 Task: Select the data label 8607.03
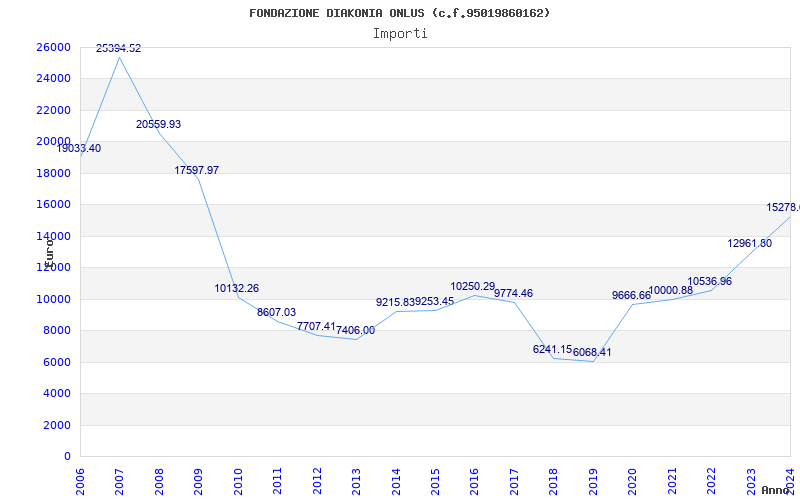pyautogui.click(x=276, y=312)
